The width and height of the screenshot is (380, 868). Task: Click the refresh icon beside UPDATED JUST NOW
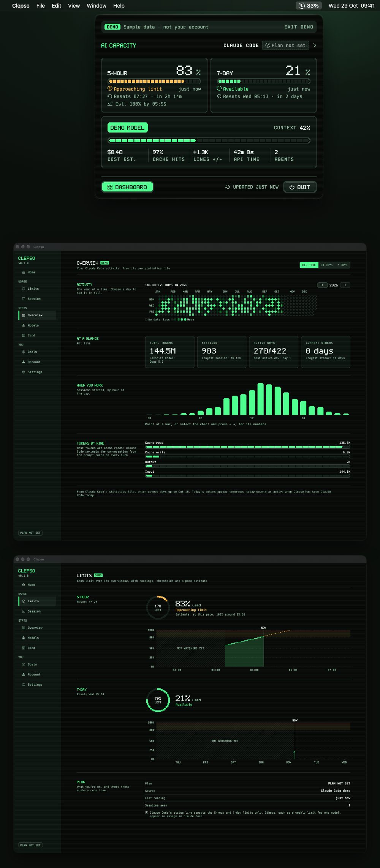[228, 187]
